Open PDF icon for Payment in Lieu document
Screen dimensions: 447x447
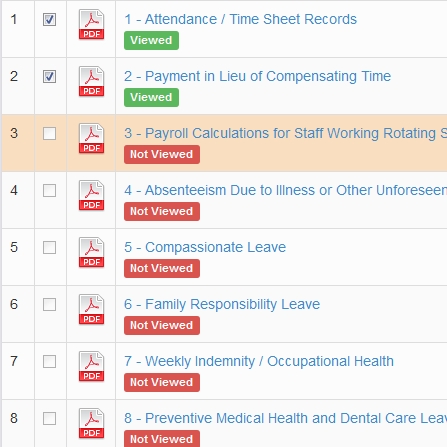pos(91,82)
